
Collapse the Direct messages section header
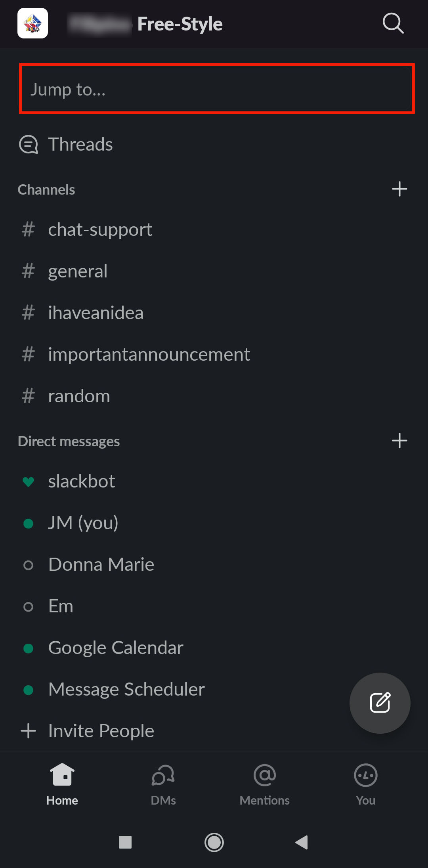[69, 442]
